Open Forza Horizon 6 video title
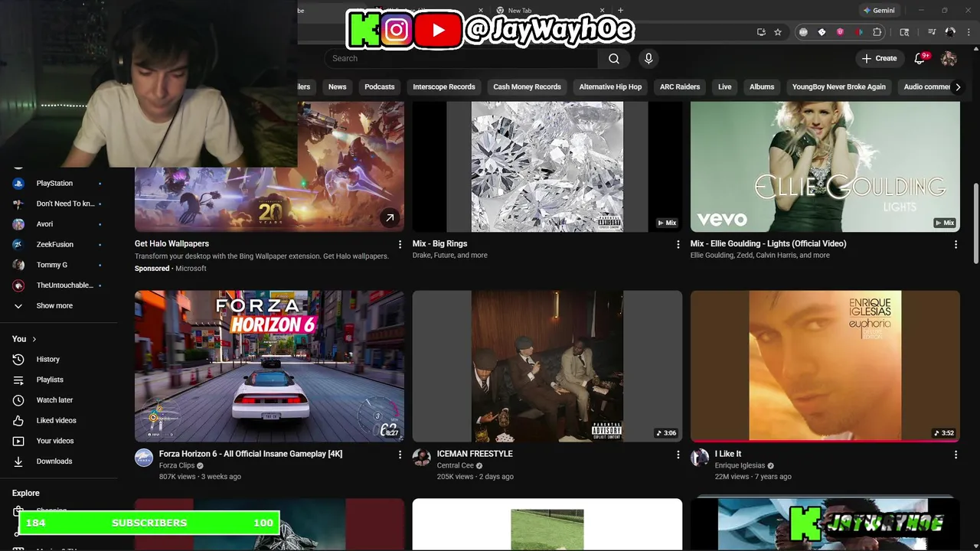 [250, 454]
